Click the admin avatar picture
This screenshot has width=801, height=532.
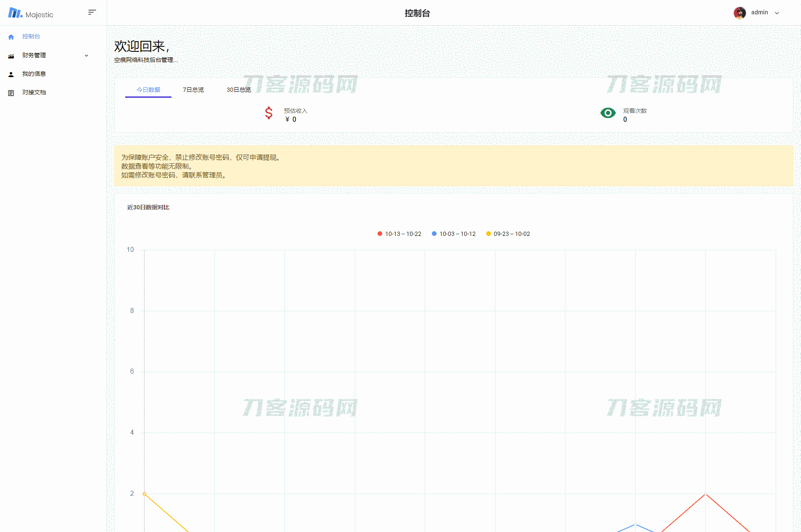pyautogui.click(x=739, y=13)
